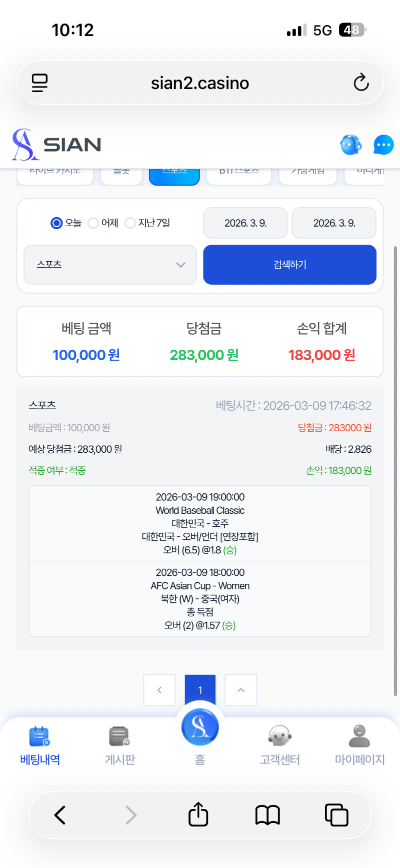Open the chat bubble messenger icon
400x868 pixels.
383,145
